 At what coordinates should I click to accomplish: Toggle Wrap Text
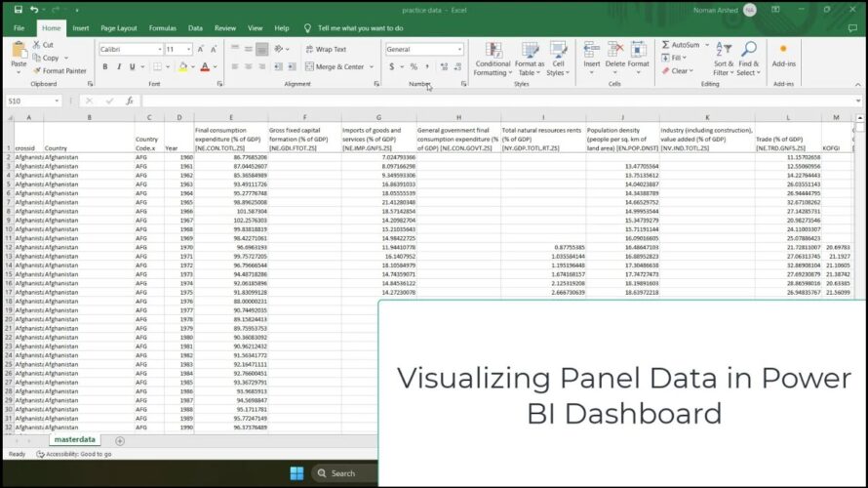[x=326, y=50]
